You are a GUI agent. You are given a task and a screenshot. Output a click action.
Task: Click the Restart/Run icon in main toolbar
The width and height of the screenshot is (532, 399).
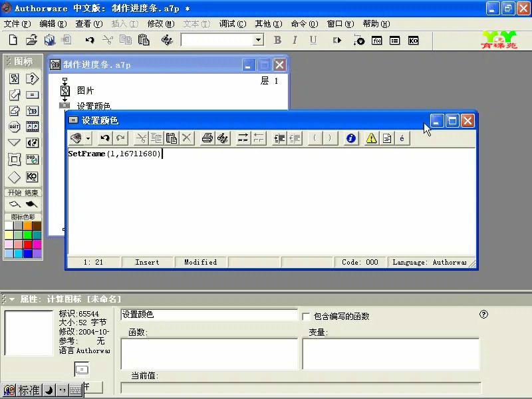(336, 40)
